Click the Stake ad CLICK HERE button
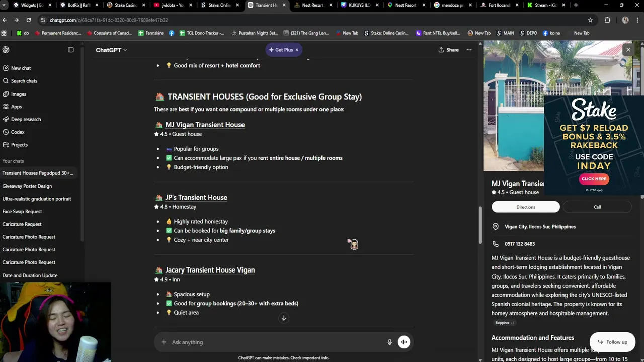Viewport: 644px width, 362px height. 594,179
